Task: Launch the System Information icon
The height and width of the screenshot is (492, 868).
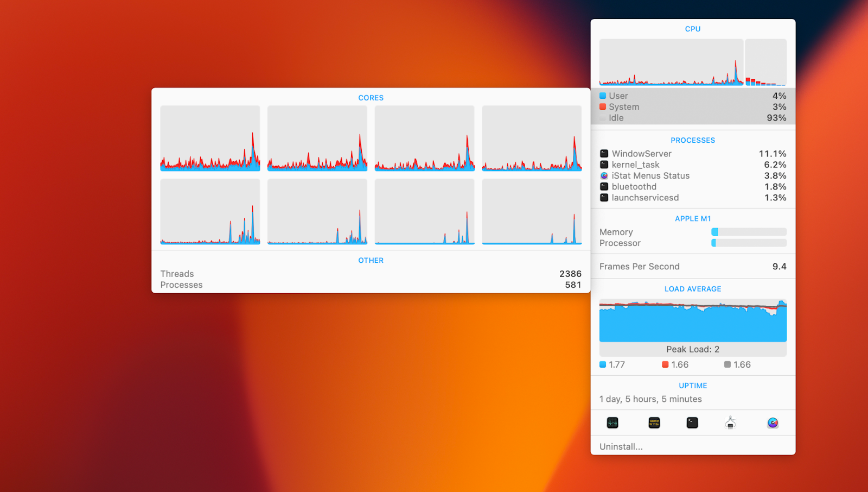Action: point(730,422)
